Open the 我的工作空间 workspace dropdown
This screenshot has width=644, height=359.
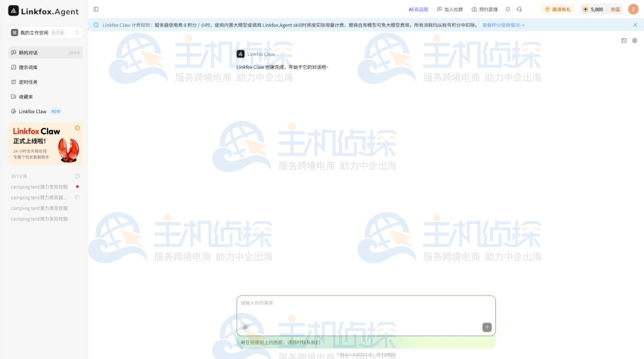point(45,33)
